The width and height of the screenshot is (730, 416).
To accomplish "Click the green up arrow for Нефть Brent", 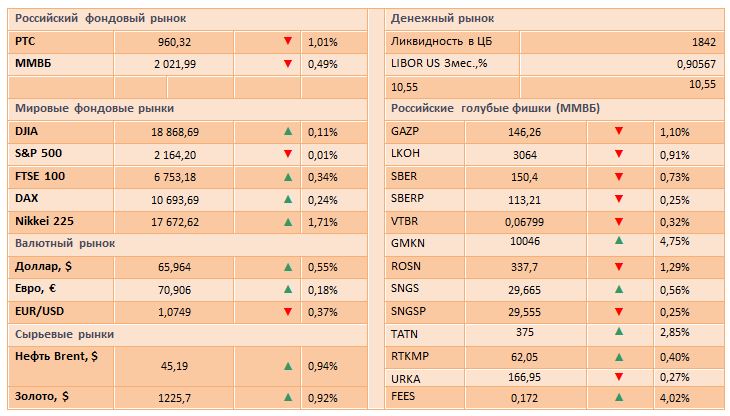I will click(288, 365).
